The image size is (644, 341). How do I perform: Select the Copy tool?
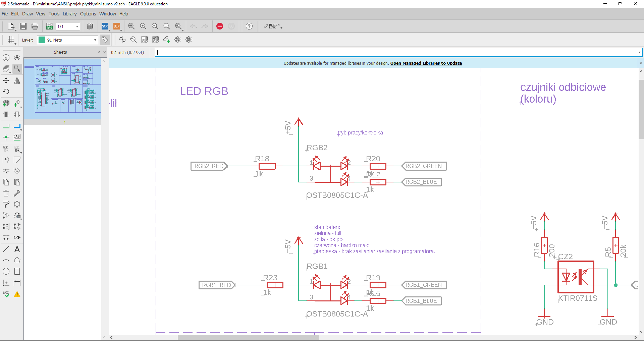6,182
